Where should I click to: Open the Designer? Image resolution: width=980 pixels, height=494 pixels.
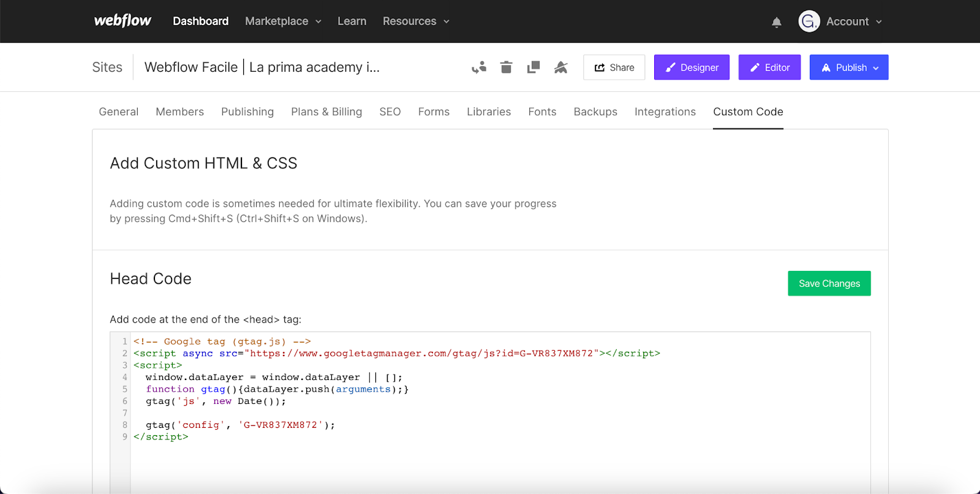(692, 67)
